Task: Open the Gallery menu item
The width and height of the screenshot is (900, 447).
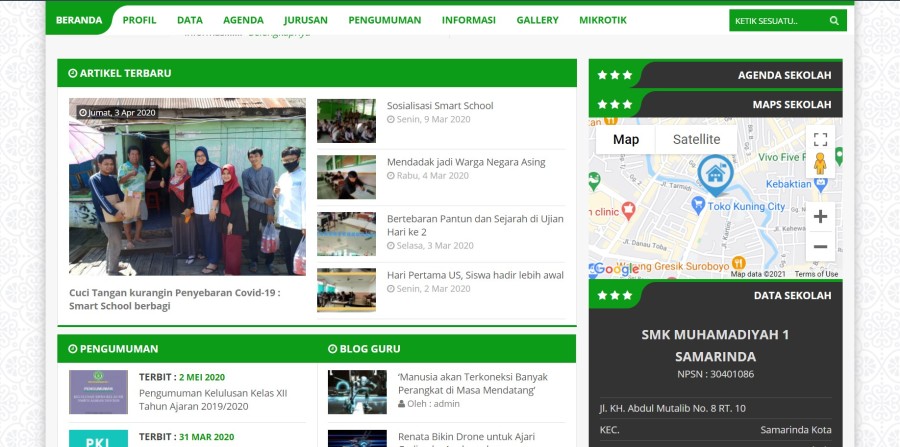Action: pyautogui.click(x=537, y=20)
